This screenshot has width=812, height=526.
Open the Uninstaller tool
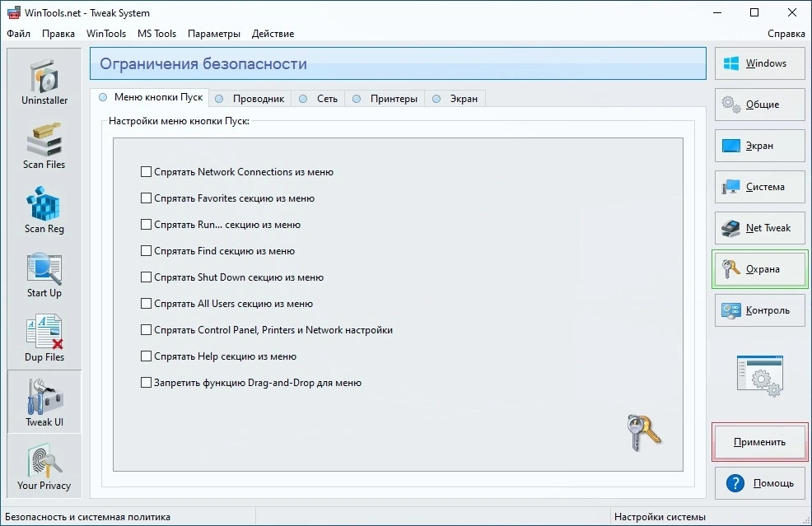tap(44, 81)
